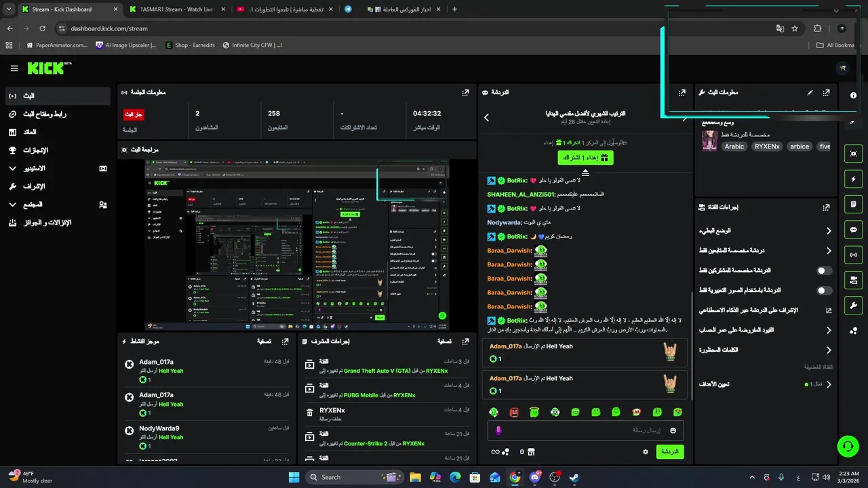Open Steam from the taskbar
This screenshot has height=488, width=868.
point(574,477)
